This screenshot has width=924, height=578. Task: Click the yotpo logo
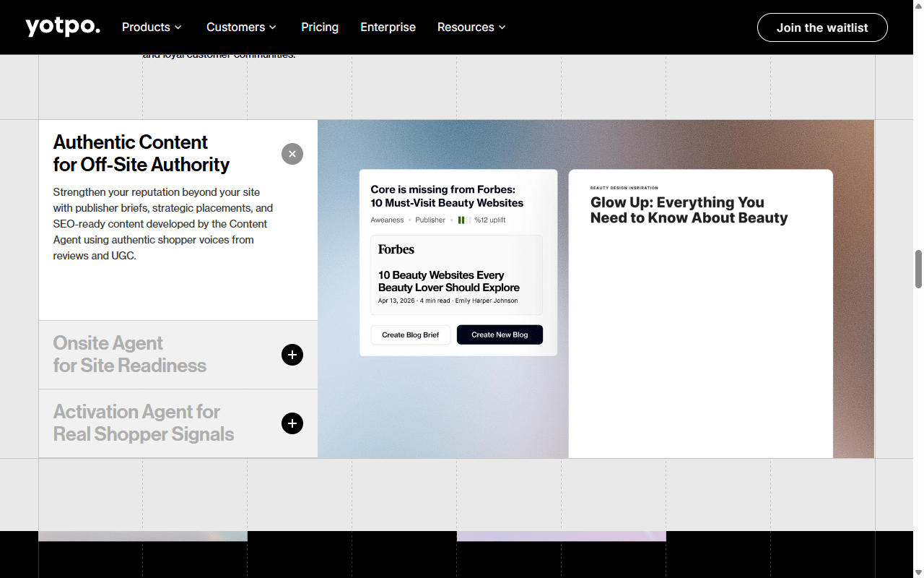point(63,27)
